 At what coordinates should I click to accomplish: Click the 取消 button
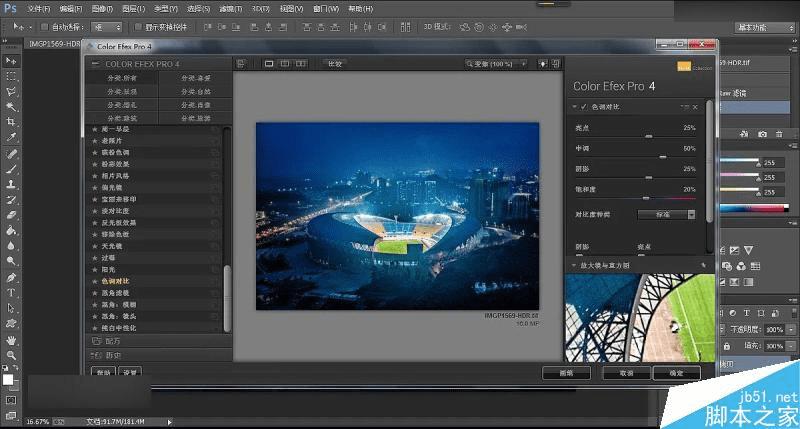(x=627, y=373)
